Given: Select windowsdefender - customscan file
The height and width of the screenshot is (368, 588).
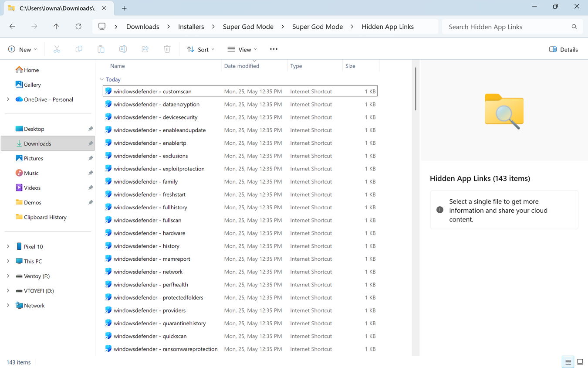Looking at the screenshot, I should click(240, 92).
